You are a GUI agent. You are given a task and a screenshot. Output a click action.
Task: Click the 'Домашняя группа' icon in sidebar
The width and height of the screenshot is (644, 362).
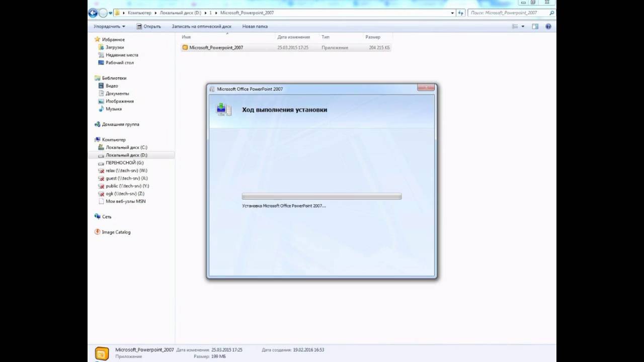coord(98,124)
